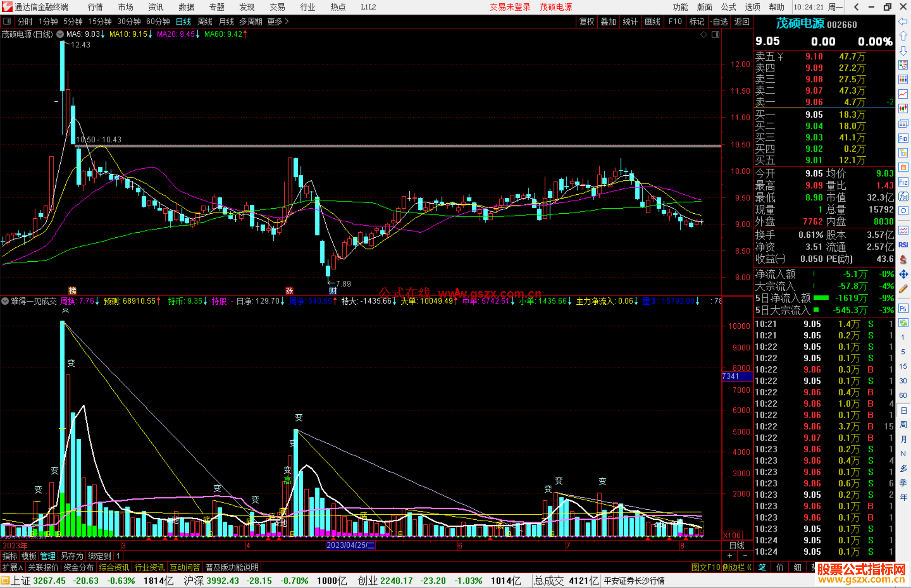Open the hierarchy tree icon in sidebar
Screen dimensions: 911x588
[903, 153]
